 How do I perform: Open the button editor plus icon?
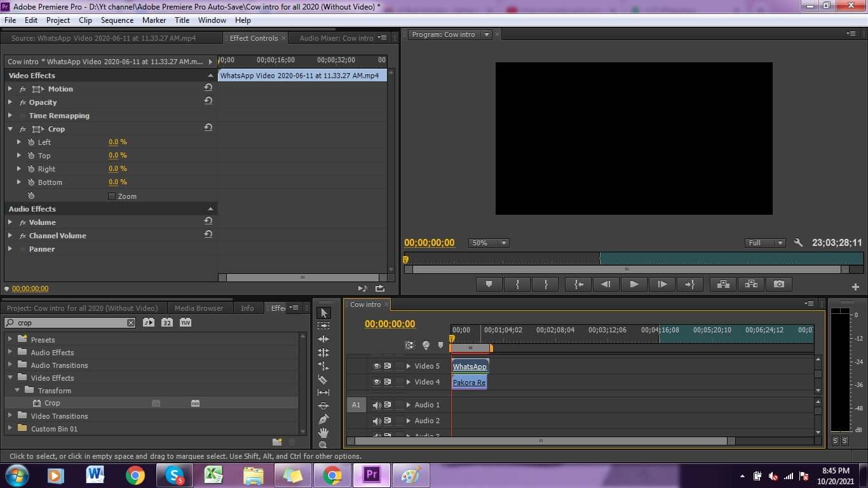(855, 287)
